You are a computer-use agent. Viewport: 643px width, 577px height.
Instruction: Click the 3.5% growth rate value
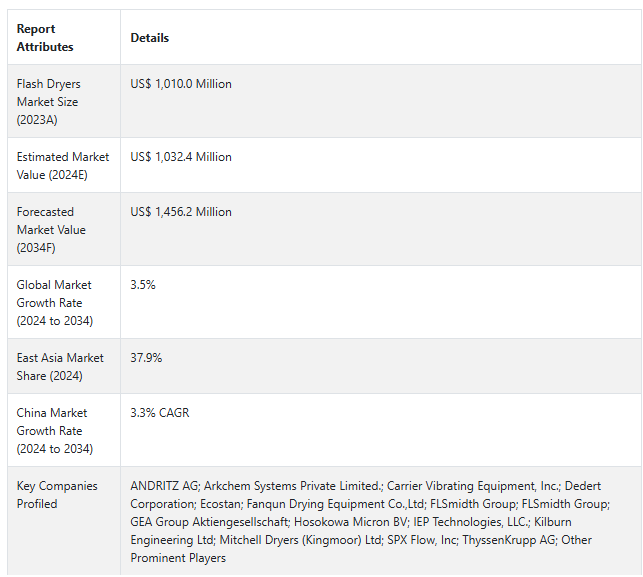pos(143,285)
